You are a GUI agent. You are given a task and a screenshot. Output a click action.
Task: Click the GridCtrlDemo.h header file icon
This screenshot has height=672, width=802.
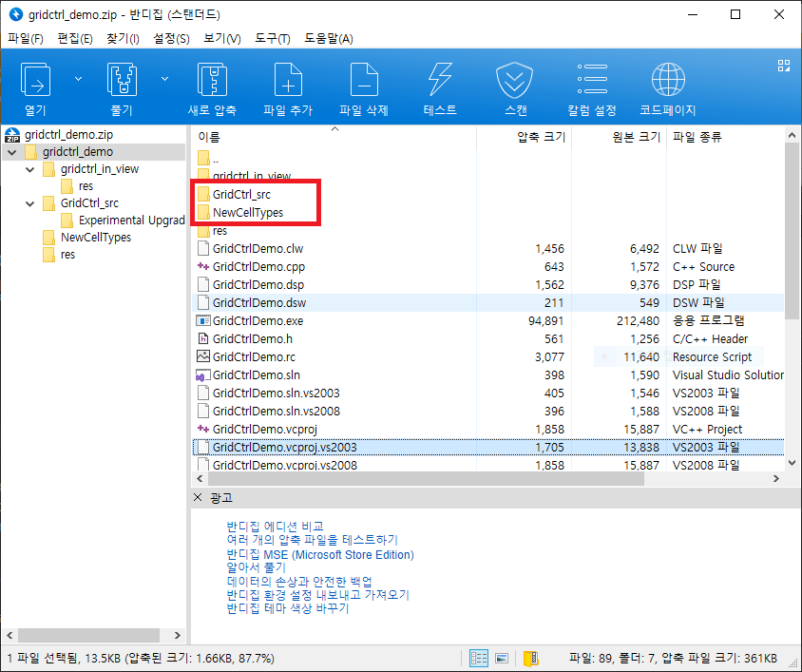click(x=203, y=338)
